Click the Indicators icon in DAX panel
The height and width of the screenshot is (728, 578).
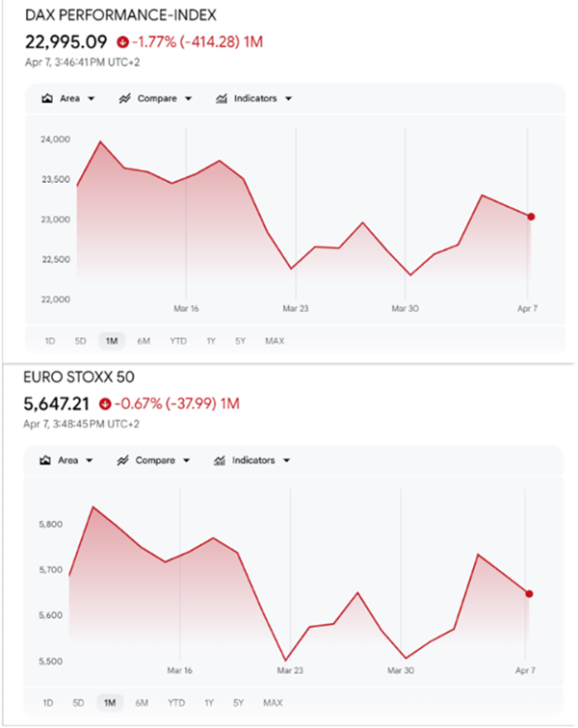click(222, 98)
